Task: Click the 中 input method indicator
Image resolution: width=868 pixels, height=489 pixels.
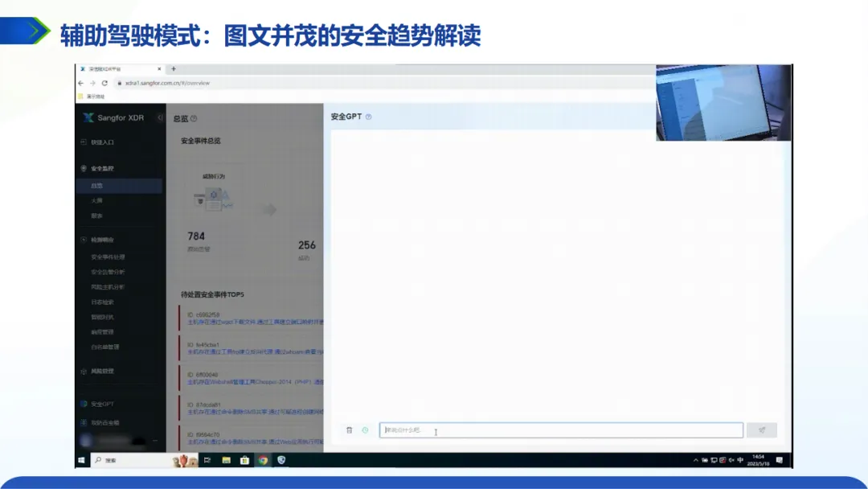Action: [x=740, y=460]
